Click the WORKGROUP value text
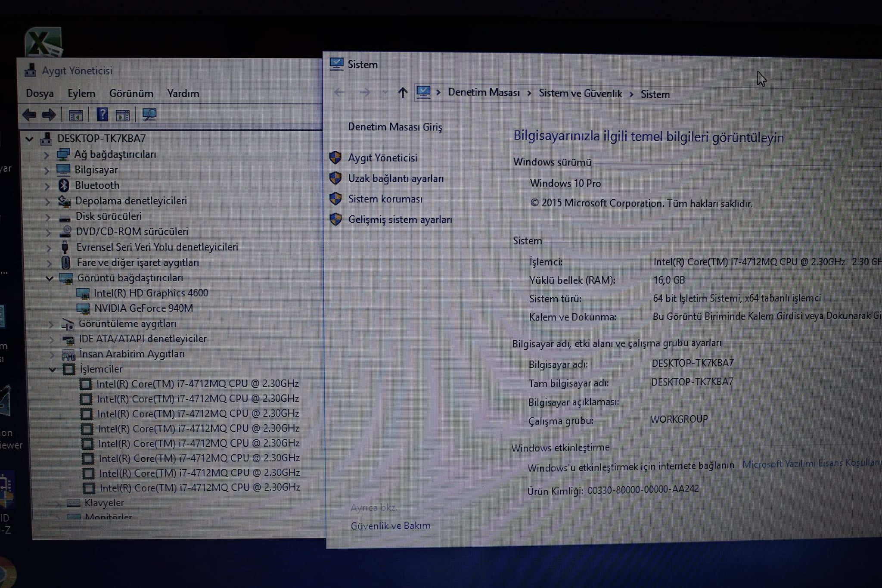This screenshot has height=588, width=882. pyautogui.click(x=679, y=419)
